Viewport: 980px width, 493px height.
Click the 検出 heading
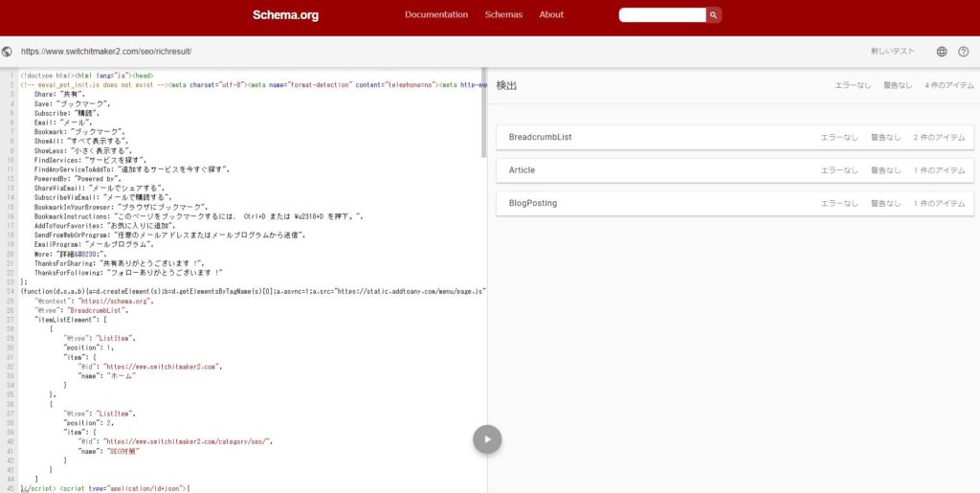[506, 85]
